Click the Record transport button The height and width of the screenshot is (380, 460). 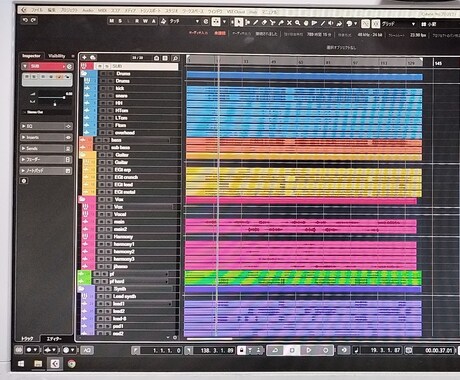(x=325, y=350)
